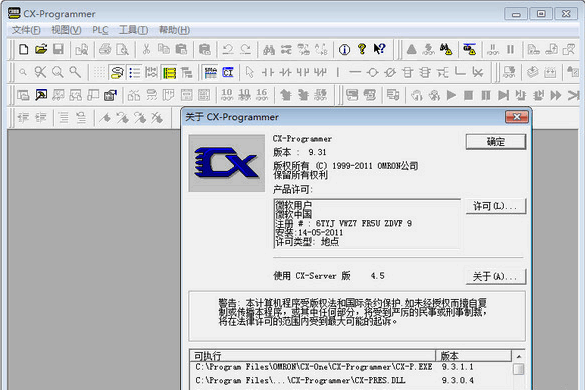Viewport: 585px width, 390px height.
Task: Open the 视图(V) menu
Action: pyautogui.click(x=66, y=30)
